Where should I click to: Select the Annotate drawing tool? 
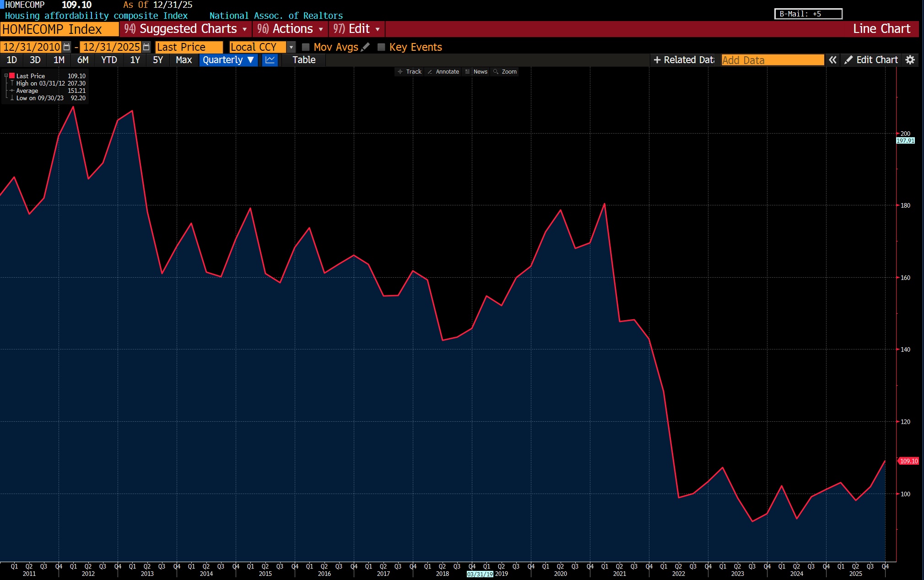coord(443,72)
